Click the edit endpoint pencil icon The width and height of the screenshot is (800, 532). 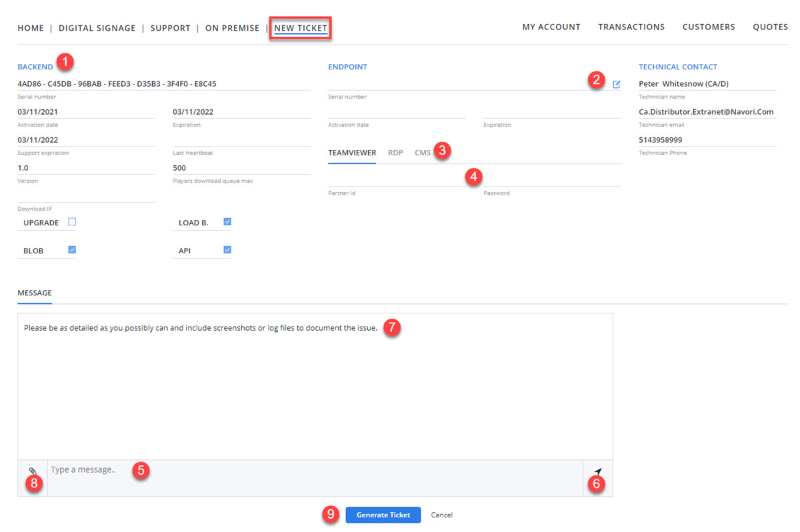[616, 85]
